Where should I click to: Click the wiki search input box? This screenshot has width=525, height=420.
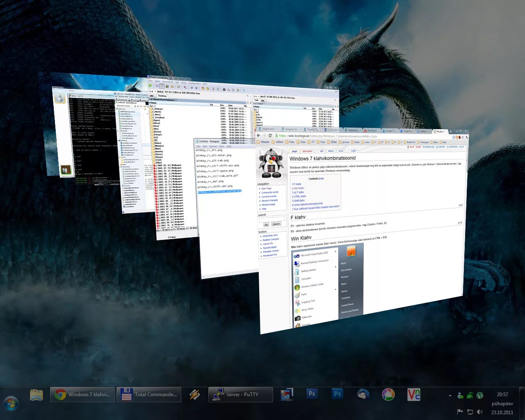(272, 219)
